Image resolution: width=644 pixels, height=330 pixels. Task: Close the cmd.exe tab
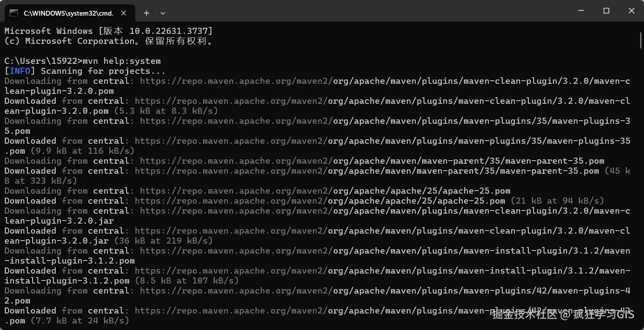tap(124, 13)
